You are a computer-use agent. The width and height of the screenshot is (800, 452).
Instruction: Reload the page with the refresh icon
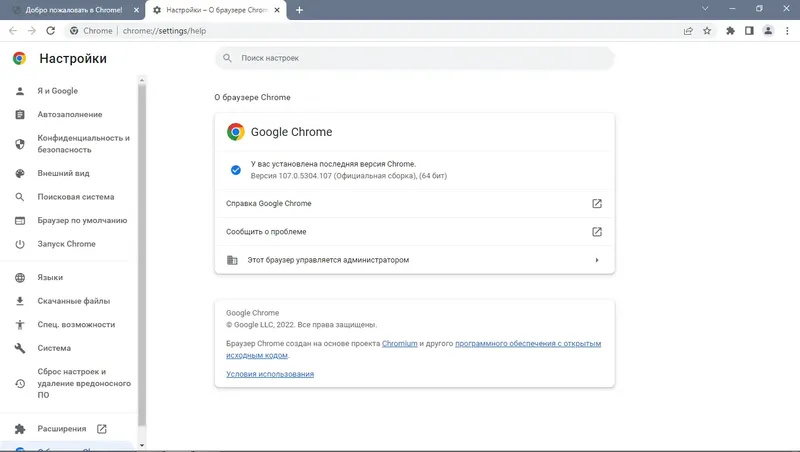point(51,31)
